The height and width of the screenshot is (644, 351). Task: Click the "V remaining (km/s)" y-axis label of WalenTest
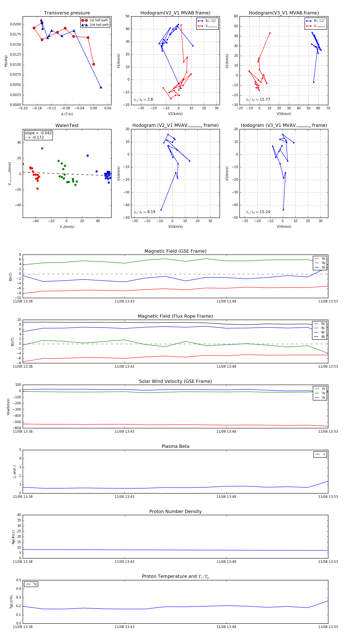pyautogui.click(x=10, y=173)
